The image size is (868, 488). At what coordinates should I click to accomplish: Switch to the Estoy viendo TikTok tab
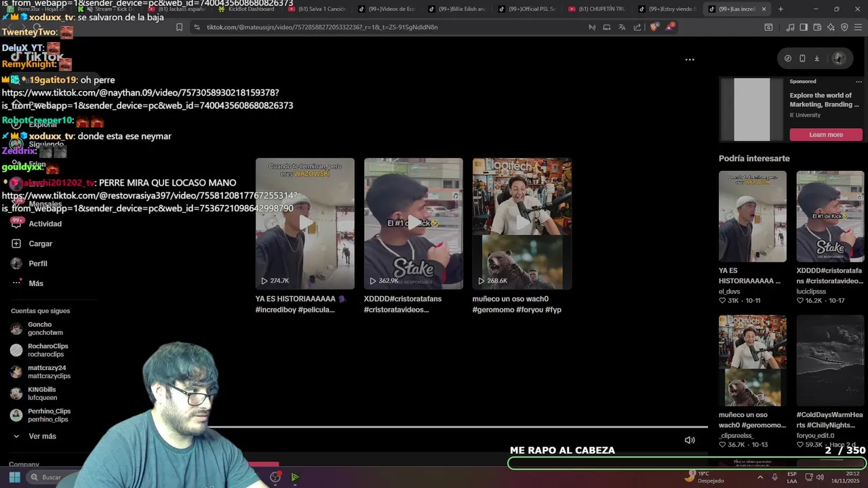667,9
